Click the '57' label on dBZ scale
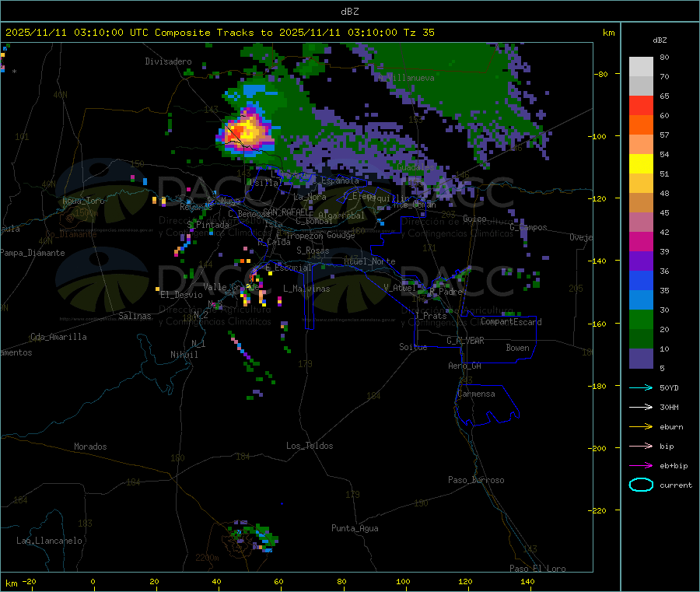The width and height of the screenshot is (700, 592). [x=664, y=135]
